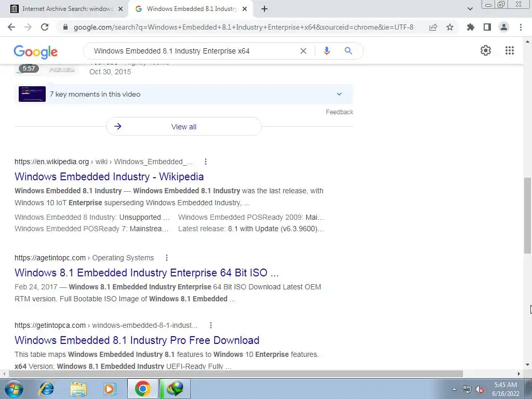Show hidden system tray icons
Image resolution: width=532 pixels, height=399 pixels.
(x=454, y=389)
